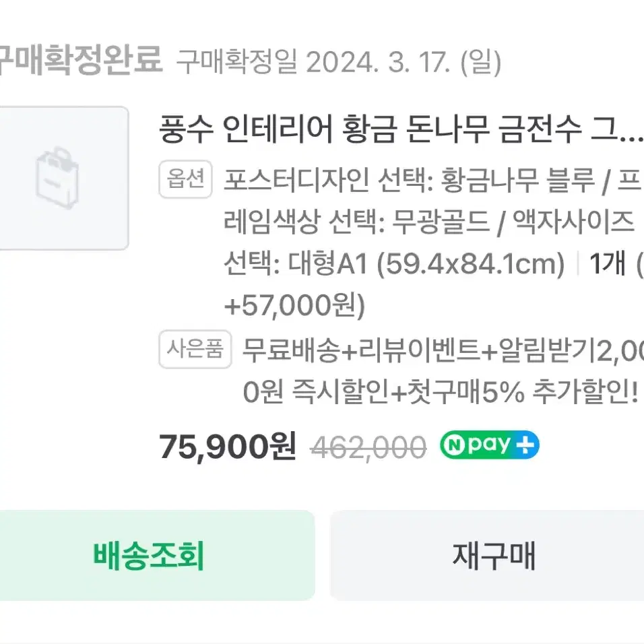
Task: Click the 사은품 label badge
Action: (195, 349)
